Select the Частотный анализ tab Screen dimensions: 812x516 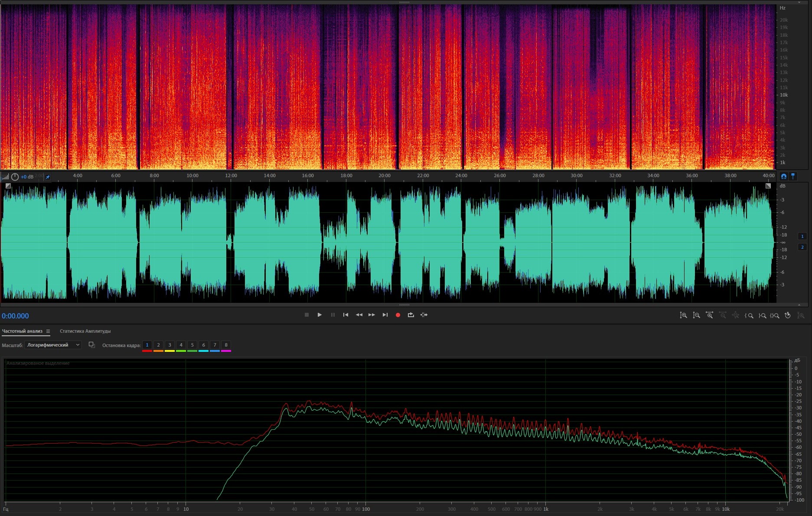tap(22, 331)
